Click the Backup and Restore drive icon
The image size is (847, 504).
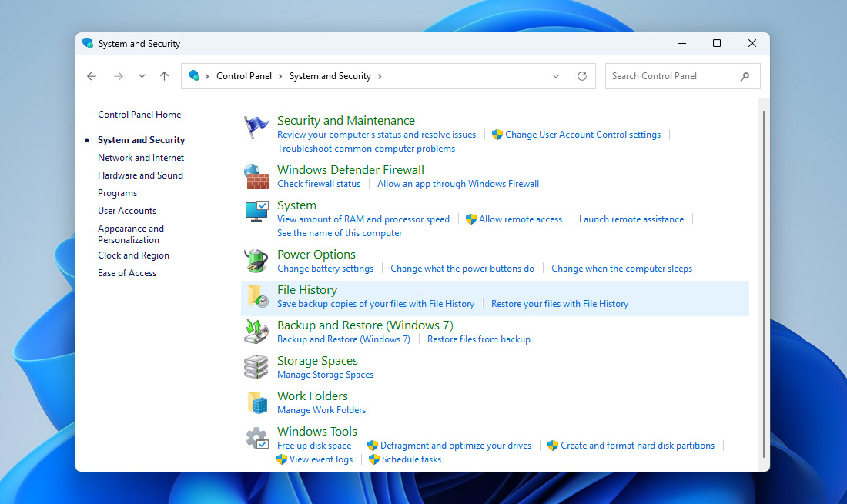tap(256, 331)
